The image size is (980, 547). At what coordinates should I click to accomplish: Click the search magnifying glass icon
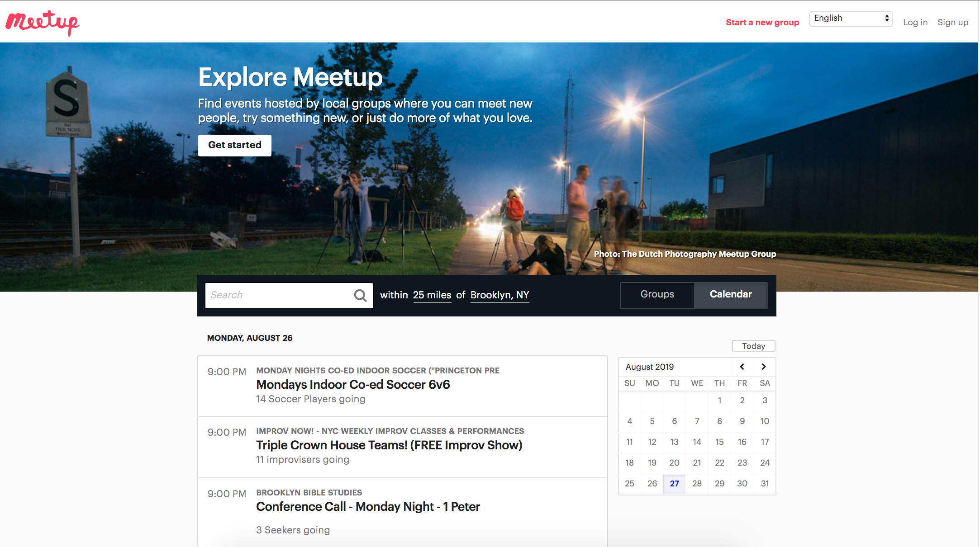(360, 295)
